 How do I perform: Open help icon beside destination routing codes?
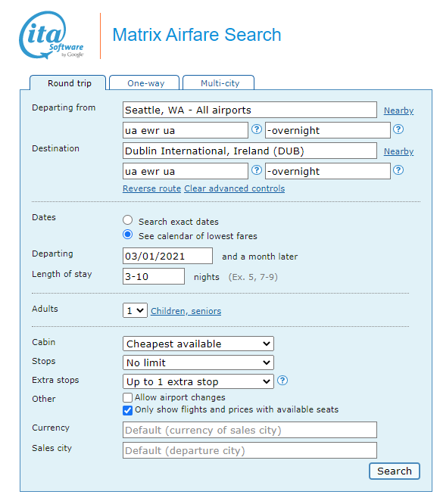[x=256, y=170]
